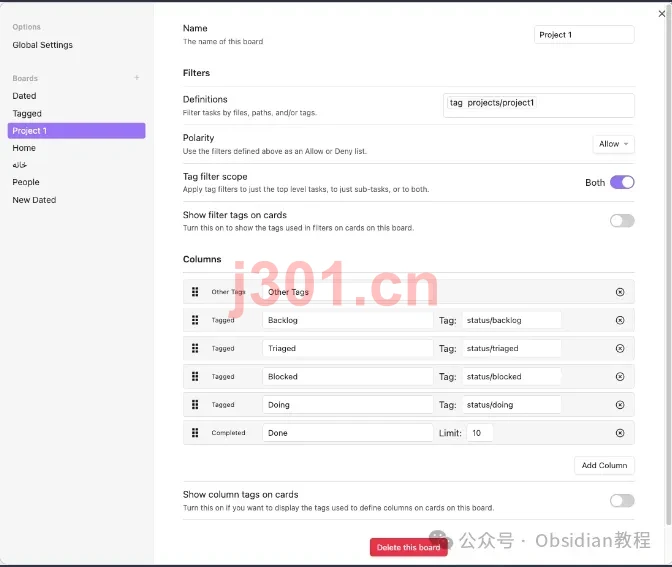Open the Polarity Allow dropdown

tap(613, 144)
